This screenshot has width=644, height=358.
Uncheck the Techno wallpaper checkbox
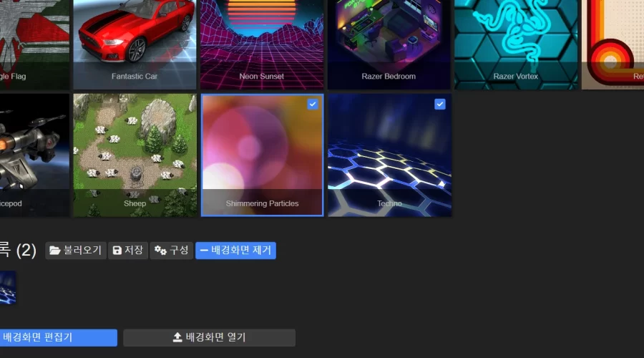(x=440, y=104)
